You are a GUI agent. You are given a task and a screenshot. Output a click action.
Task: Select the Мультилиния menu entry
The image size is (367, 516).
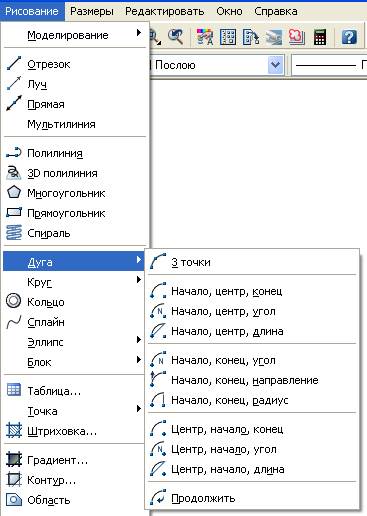pyautogui.click(x=75, y=124)
